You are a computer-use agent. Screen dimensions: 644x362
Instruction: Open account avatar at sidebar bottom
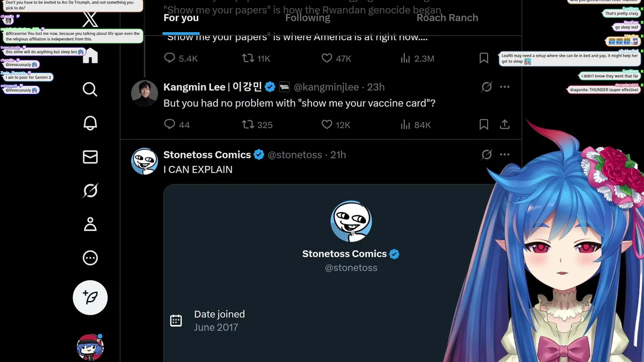point(90,347)
